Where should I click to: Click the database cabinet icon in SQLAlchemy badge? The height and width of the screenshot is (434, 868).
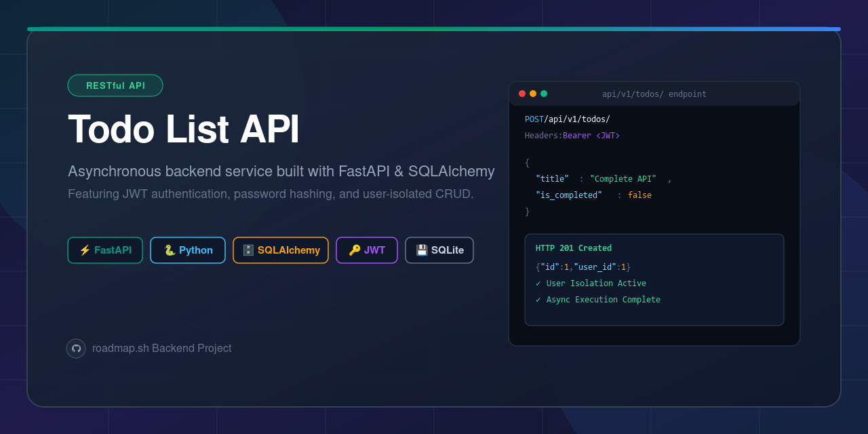pyautogui.click(x=248, y=250)
